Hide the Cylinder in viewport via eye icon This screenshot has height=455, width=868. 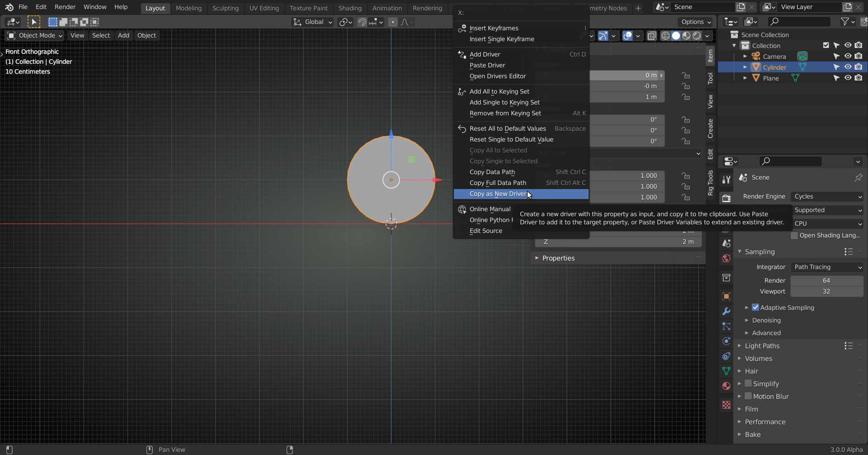click(848, 67)
